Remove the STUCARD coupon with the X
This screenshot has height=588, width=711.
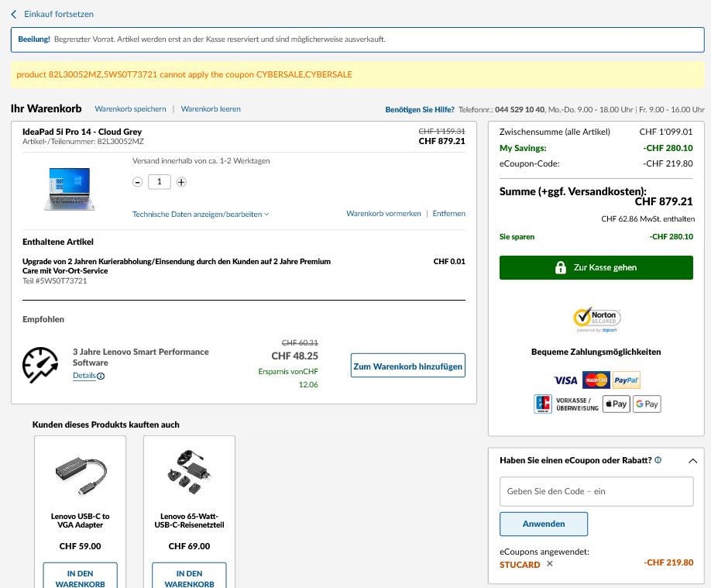550,563
